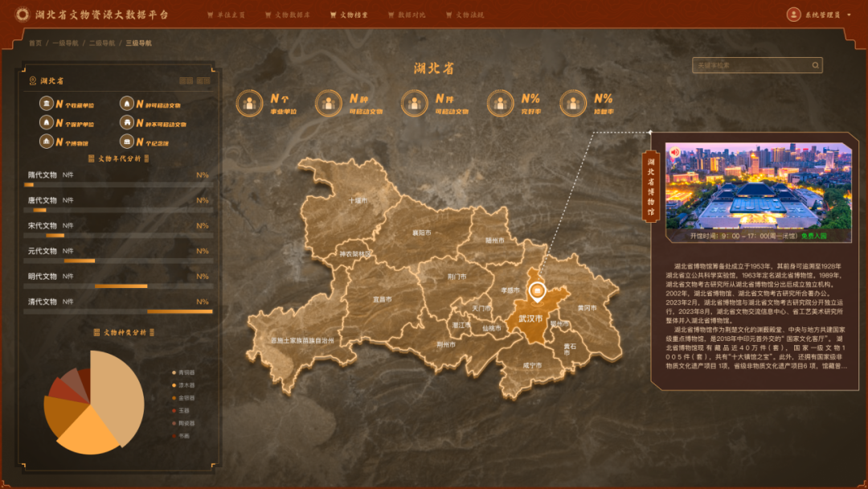Click the 唐代文物 progress bar
Screen dimensions: 868x489
click(x=118, y=211)
